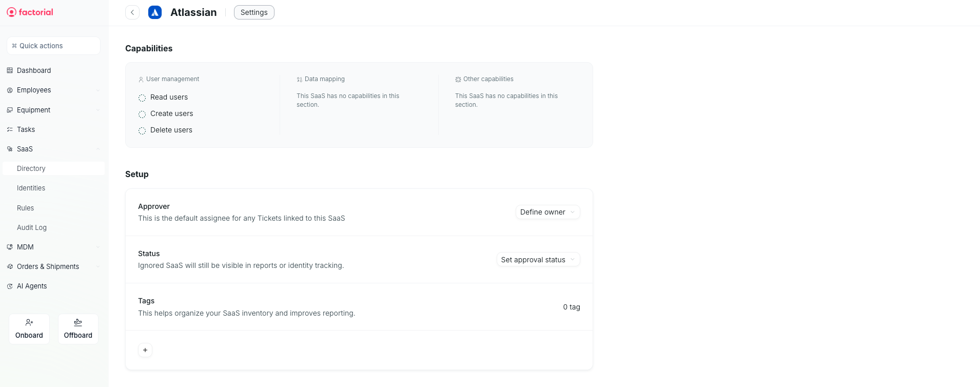Open the Set approval status dropdown
Image resolution: width=980 pixels, height=387 pixels.
[538, 260]
